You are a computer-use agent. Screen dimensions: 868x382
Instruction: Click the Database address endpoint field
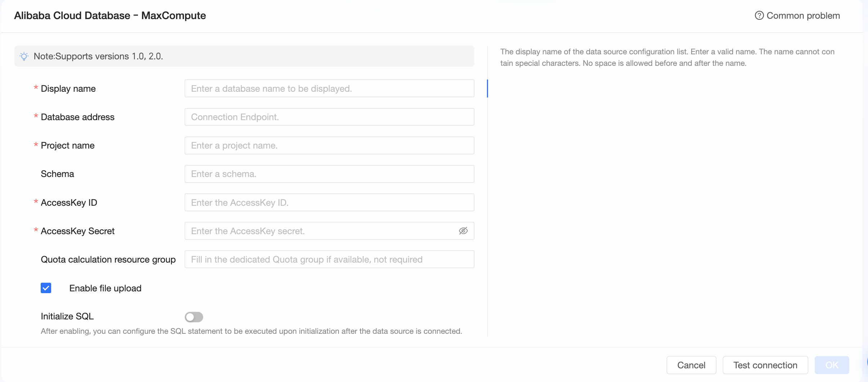(329, 117)
